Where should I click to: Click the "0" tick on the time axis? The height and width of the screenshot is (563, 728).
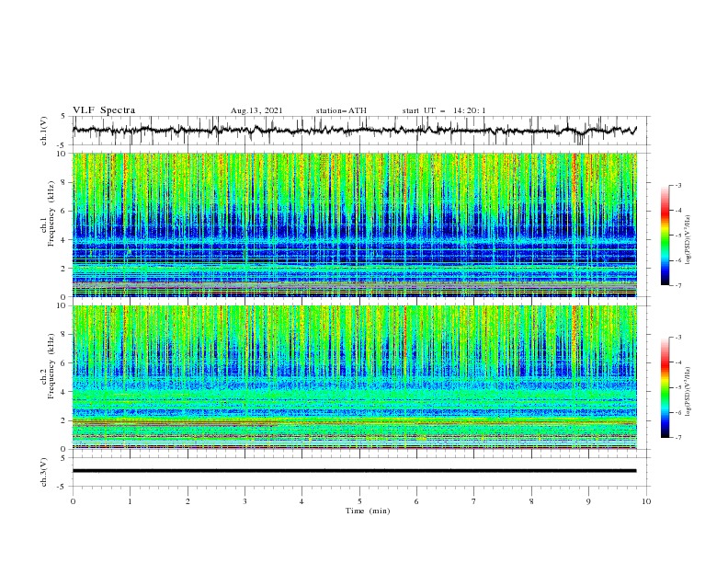(x=73, y=501)
